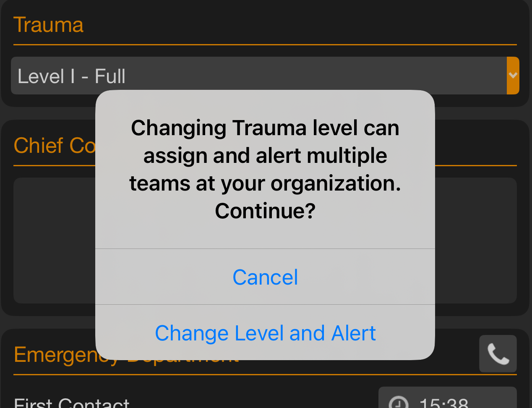Tap the orange chevron on the trauma selector
The height and width of the screenshot is (408, 532).
(512, 76)
